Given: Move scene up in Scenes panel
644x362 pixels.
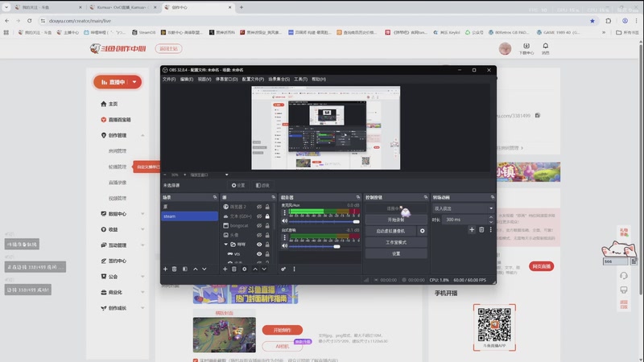Looking at the screenshot, I should point(195,269).
